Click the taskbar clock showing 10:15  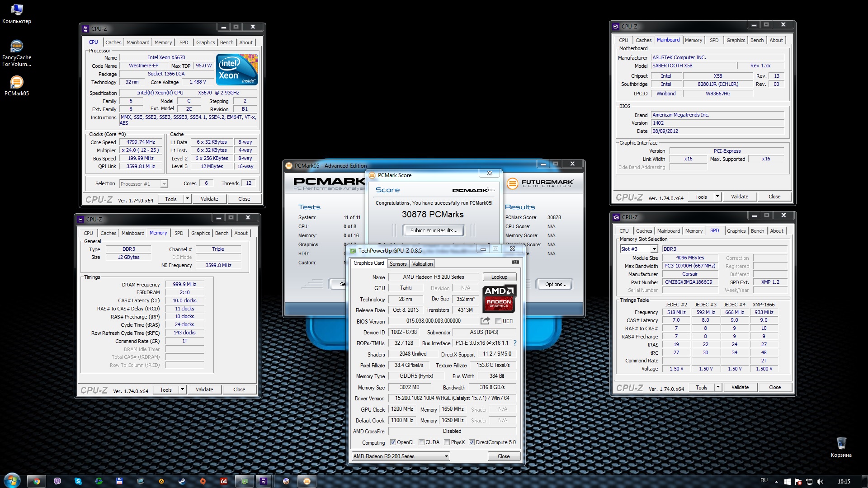tap(844, 481)
